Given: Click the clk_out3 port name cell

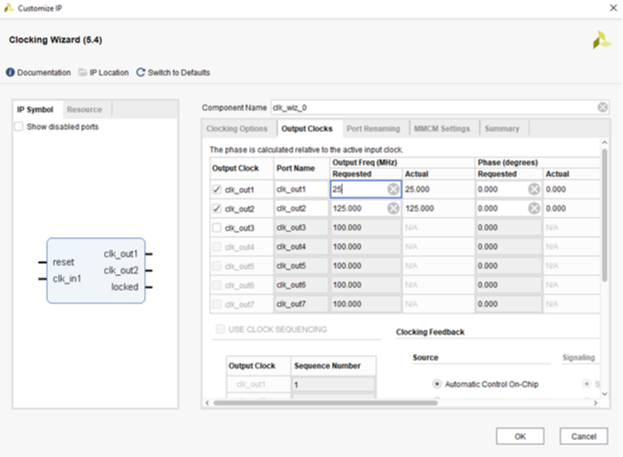Looking at the screenshot, I should click(x=301, y=227).
